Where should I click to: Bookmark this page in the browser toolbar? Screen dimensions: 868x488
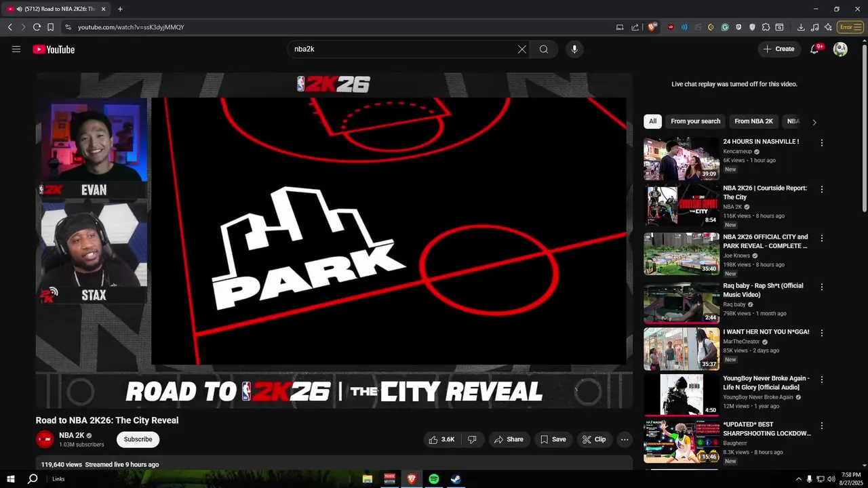pyautogui.click(x=50, y=27)
